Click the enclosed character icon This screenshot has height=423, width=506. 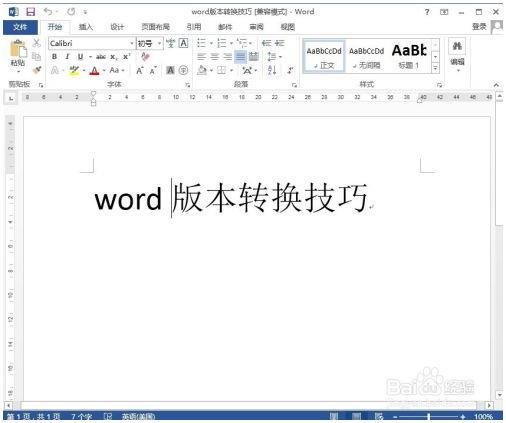point(183,70)
